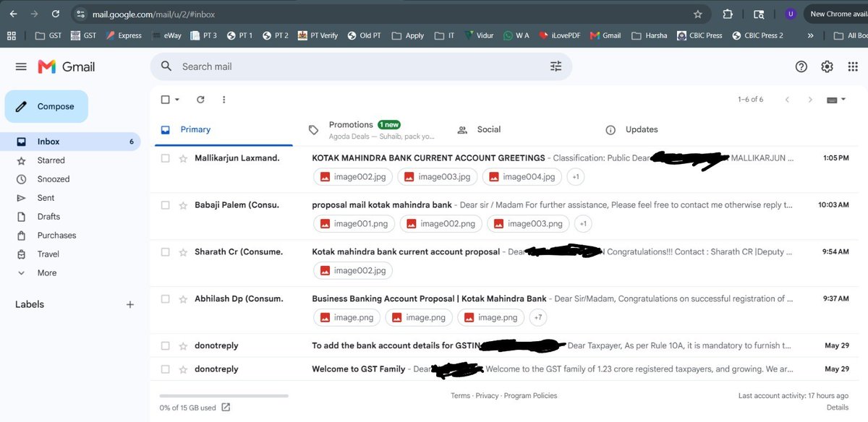Viewport: 868px width, 422px height.
Task: Star the Abhilash Dp email
Action: coord(183,299)
